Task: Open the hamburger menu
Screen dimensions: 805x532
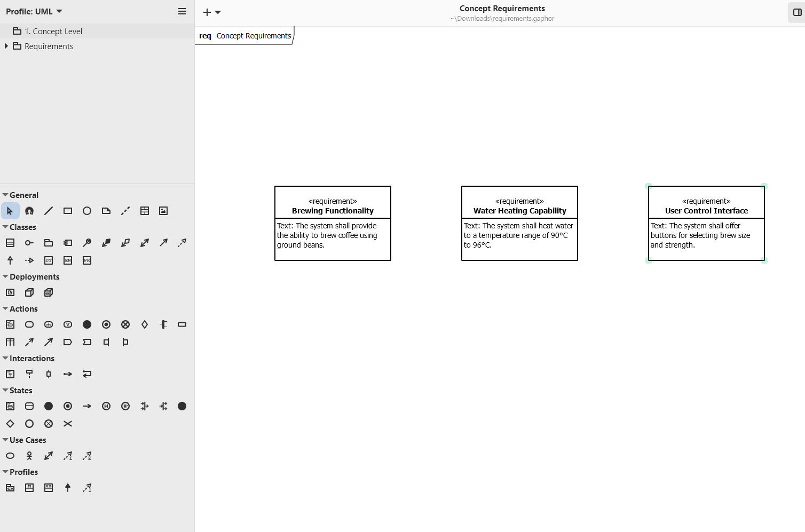Action: pyautogui.click(x=181, y=11)
